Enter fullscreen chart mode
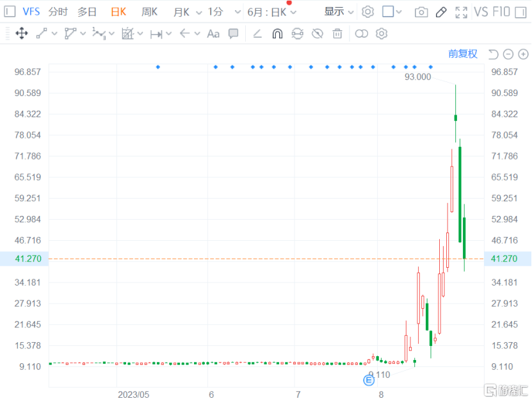 [x=461, y=12]
